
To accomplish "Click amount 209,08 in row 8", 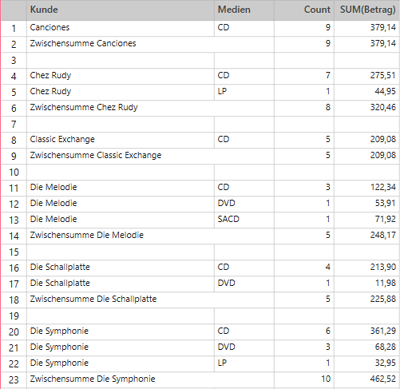I will [x=367, y=140].
